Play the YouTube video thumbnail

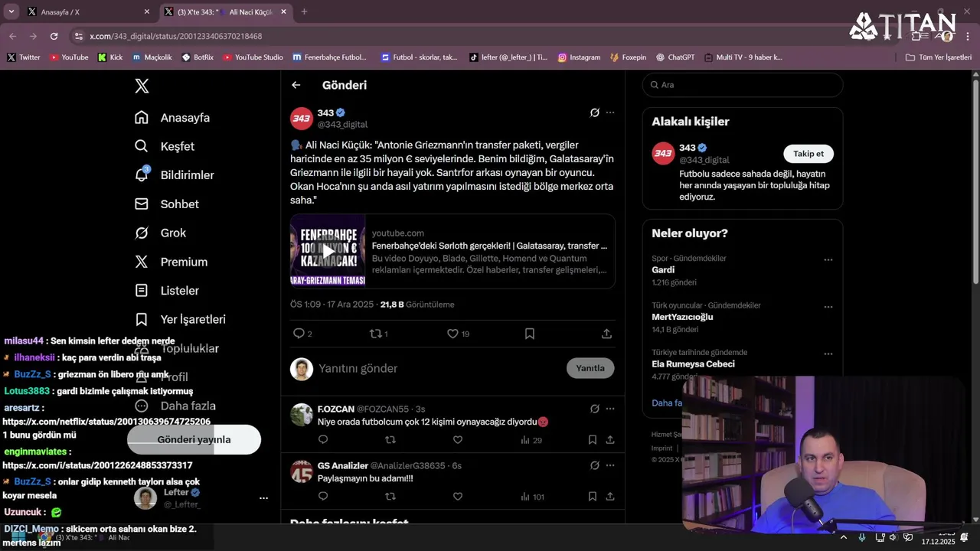point(328,251)
